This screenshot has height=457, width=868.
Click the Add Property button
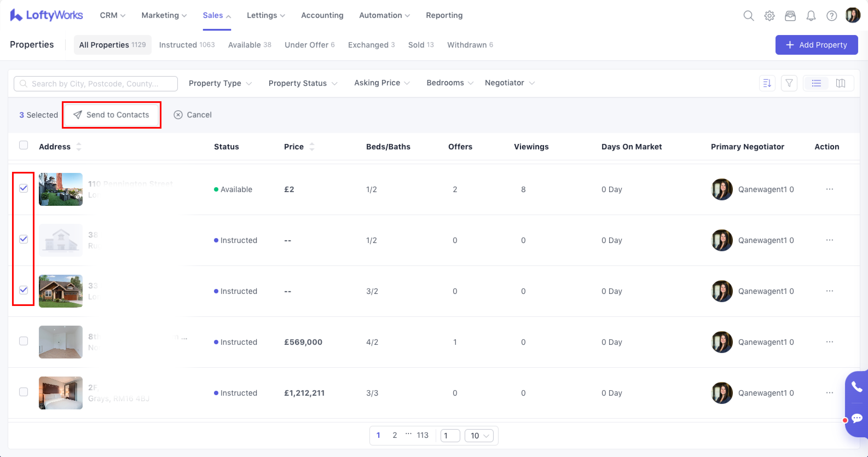(x=817, y=45)
